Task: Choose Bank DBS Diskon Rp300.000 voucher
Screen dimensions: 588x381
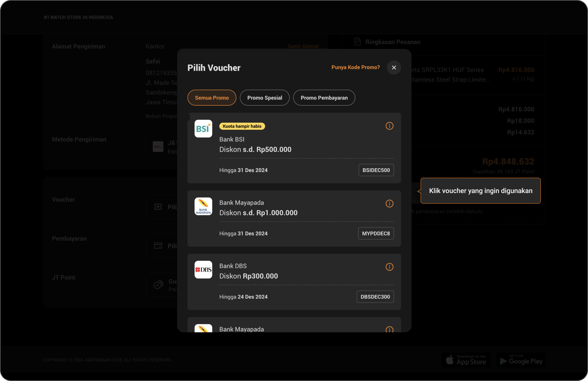Action: [x=294, y=282]
